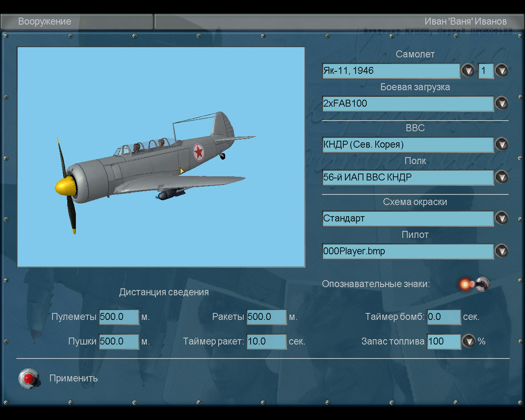Click the Схема окраски arrow button
This screenshot has width=525, height=420.
coord(502,218)
